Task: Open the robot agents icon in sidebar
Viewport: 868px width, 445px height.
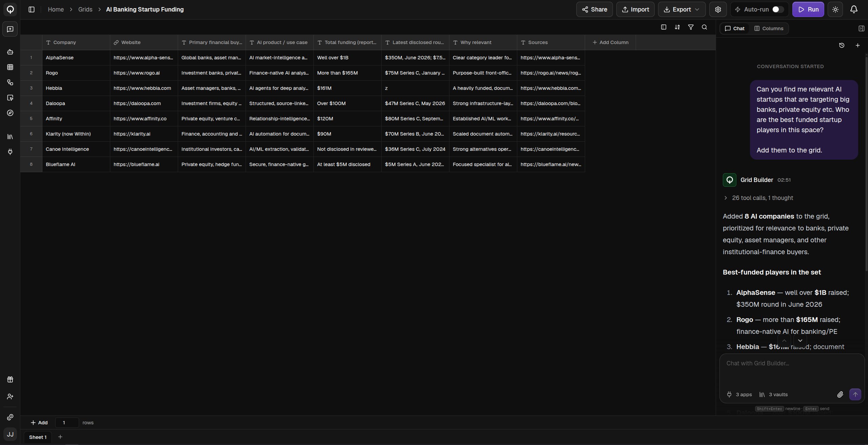Action: (x=10, y=52)
